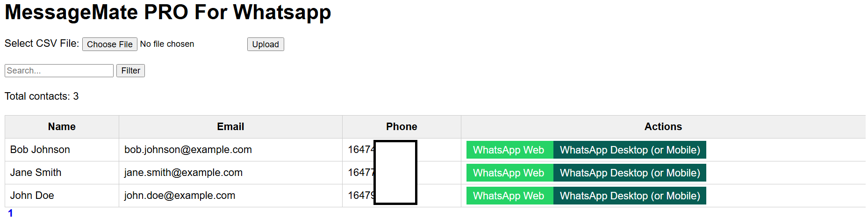868x219 pixels.
Task: Click the Phone column header
Action: (x=402, y=127)
